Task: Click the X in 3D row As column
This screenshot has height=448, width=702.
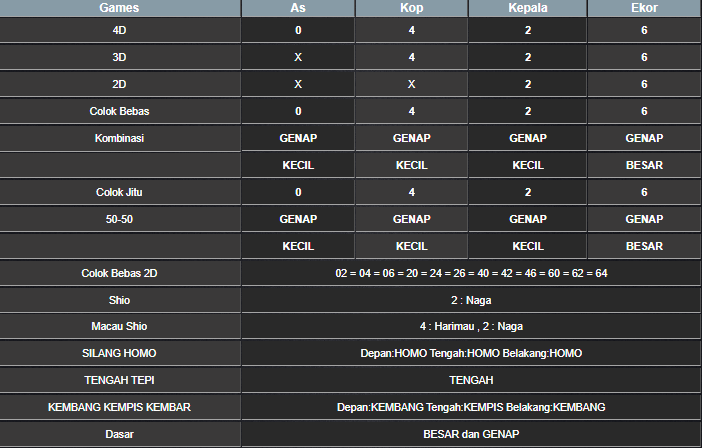Action: 298,57
